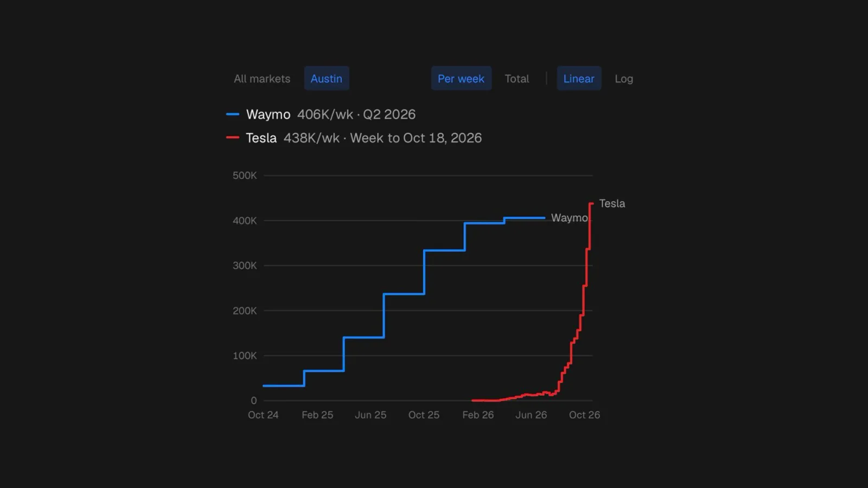Click the 500K y-axis label
The height and width of the screenshot is (488, 868).
coord(245,175)
